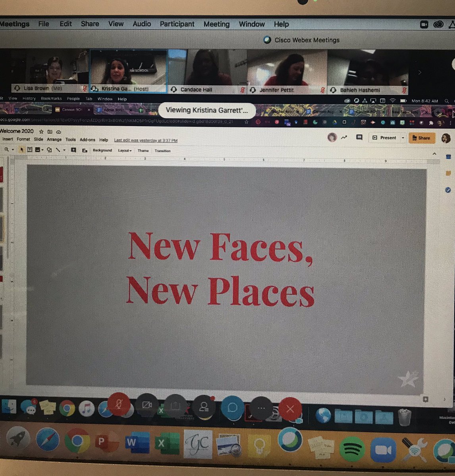455x476 pixels.
Task: Launch PowerPoint from the Dock
Action: (x=106, y=442)
